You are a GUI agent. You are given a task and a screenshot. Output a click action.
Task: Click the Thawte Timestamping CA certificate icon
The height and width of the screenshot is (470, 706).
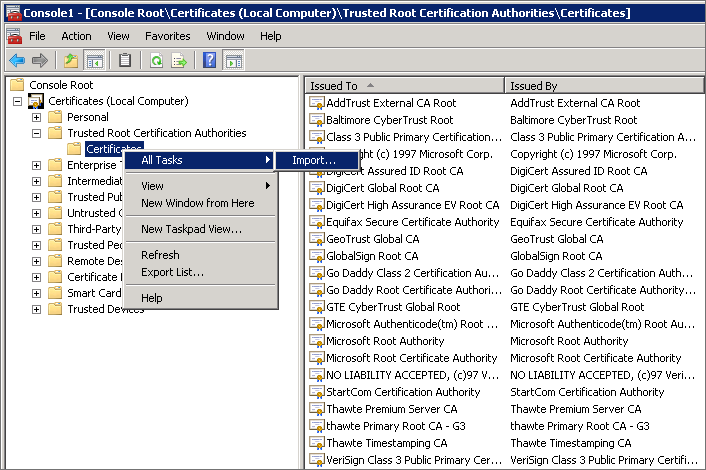pos(317,443)
